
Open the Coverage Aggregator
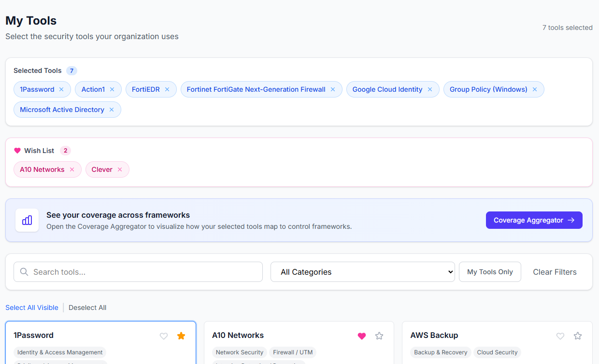click(x=534, y=220)
